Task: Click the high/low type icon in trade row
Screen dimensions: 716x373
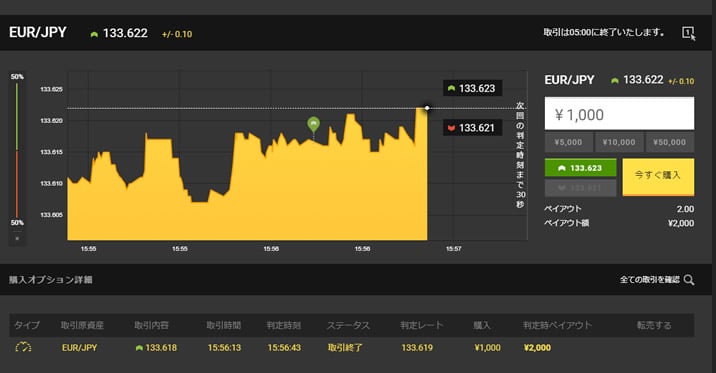Action: (x=23, y=347)
